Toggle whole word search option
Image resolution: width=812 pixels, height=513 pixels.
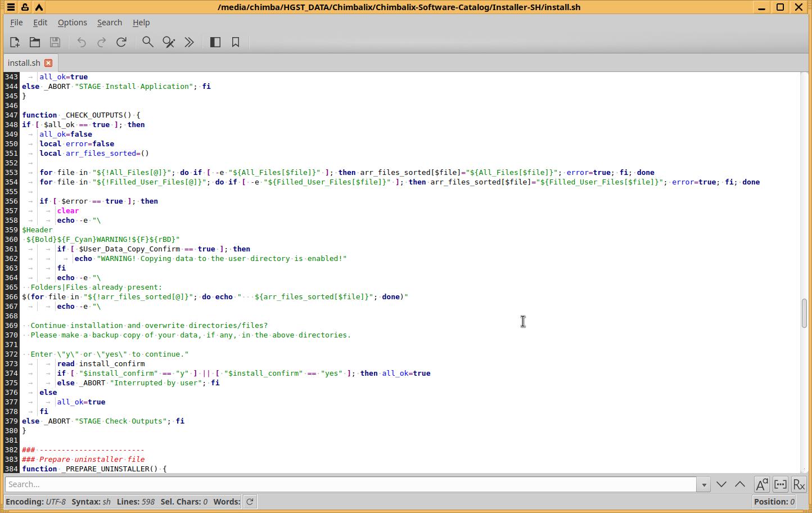click(x=781, y=484)
